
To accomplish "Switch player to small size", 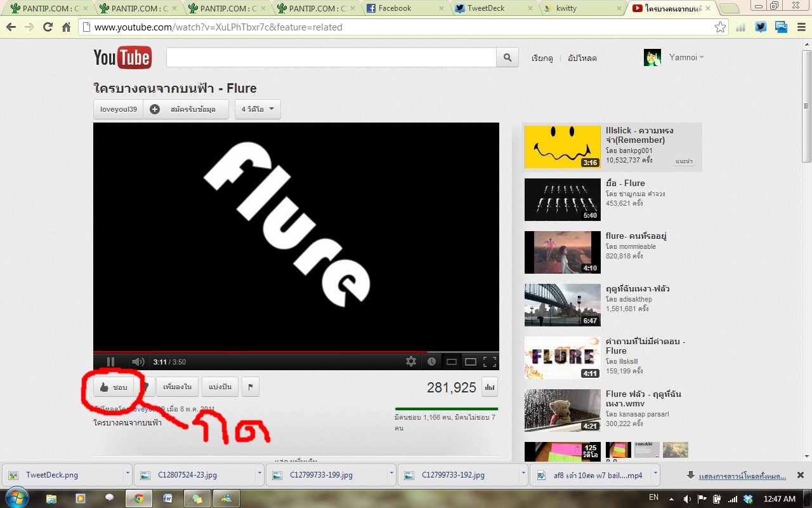I will coord(452,362).
